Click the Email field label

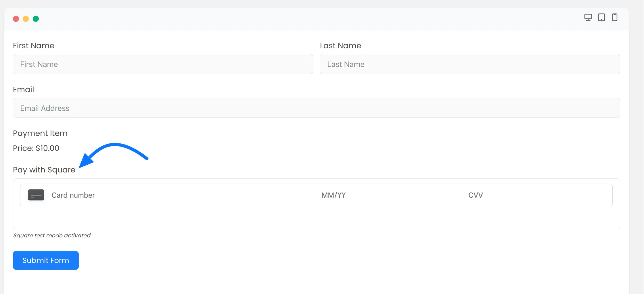[x=24, y=90]
